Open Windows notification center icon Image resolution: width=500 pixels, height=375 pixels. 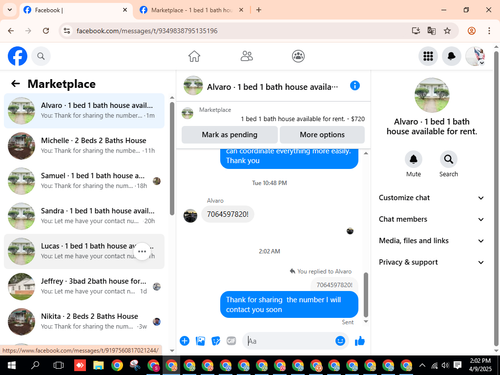458,365
